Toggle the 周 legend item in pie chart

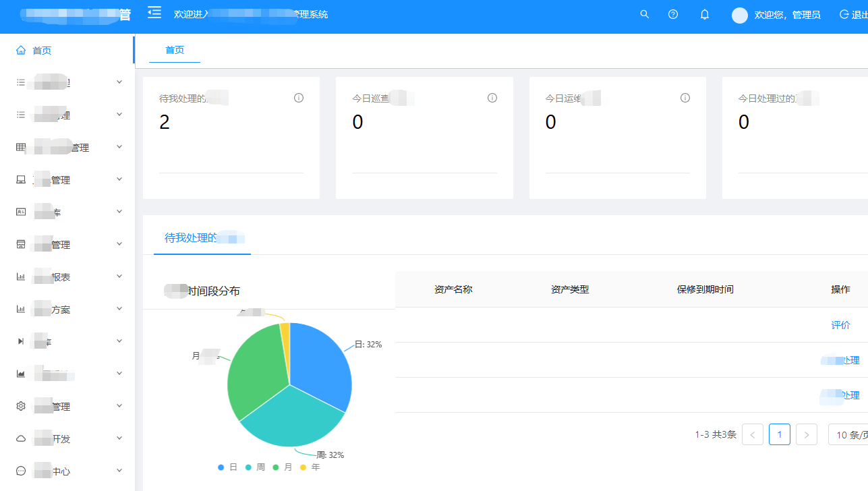point(255,467)
